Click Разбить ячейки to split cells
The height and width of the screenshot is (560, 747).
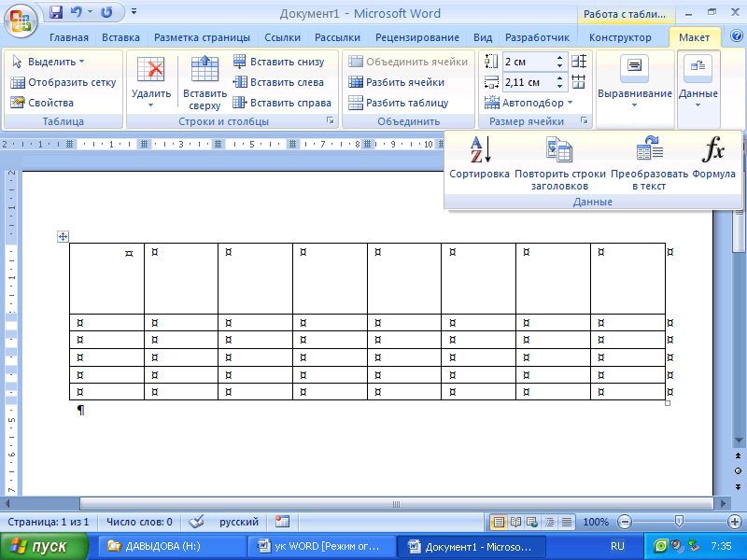(396, 82)
